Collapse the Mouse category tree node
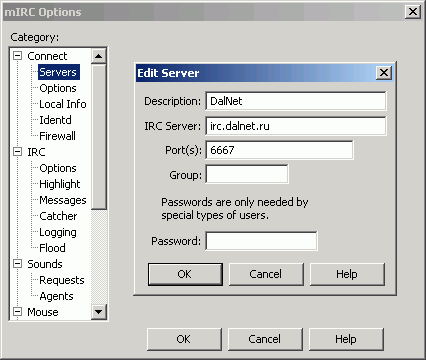 point(18,312)
